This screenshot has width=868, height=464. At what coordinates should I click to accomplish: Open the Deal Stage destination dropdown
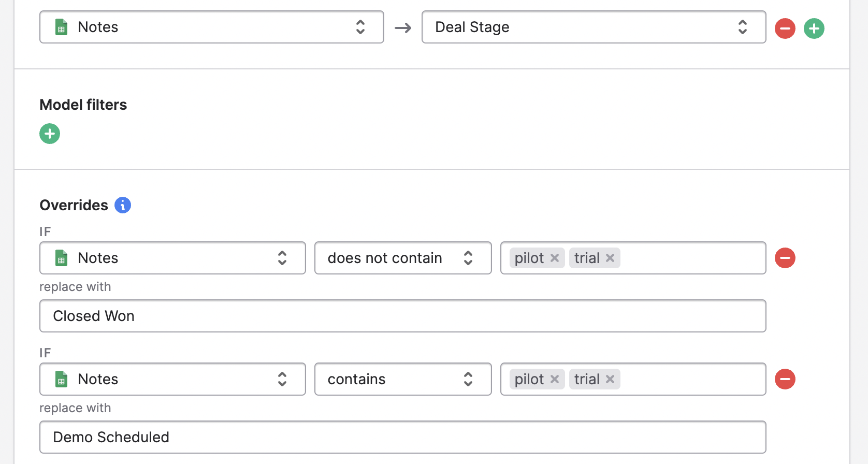594,27
